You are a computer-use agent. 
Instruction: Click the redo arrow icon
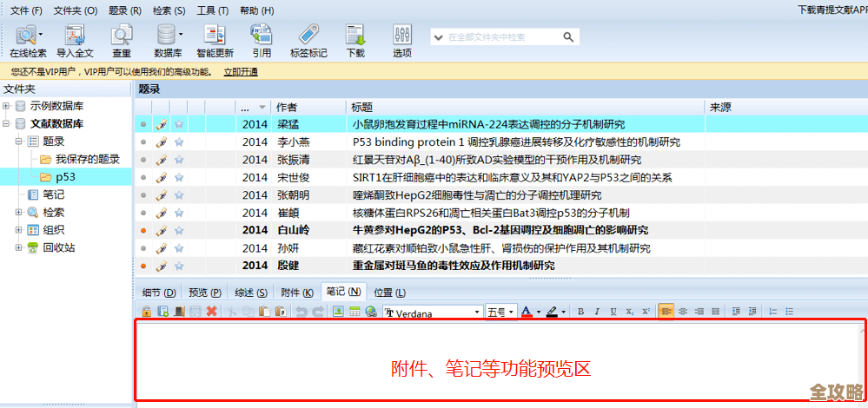(x=318, y=312)
